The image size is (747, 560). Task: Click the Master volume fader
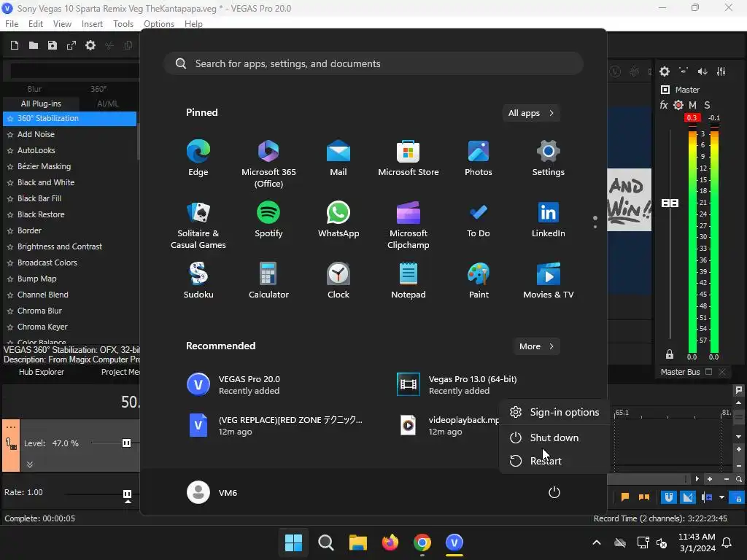point(670,203)
